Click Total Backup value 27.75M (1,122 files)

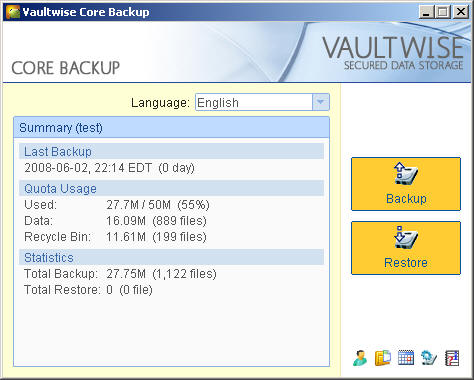tap(161, 274)
